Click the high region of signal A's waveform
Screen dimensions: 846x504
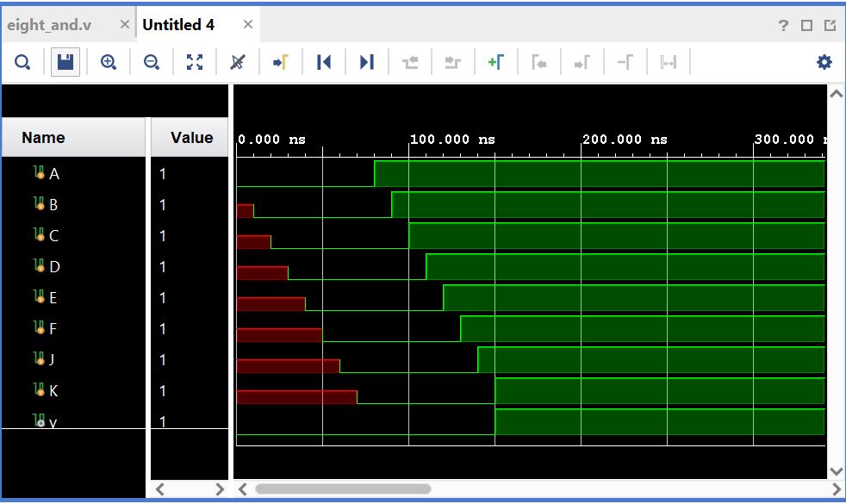pyautogui.click(x=600, y=174)
